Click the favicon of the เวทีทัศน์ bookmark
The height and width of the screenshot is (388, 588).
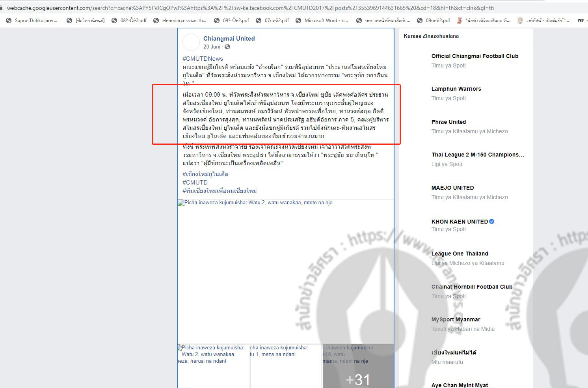tap(520, 21)
